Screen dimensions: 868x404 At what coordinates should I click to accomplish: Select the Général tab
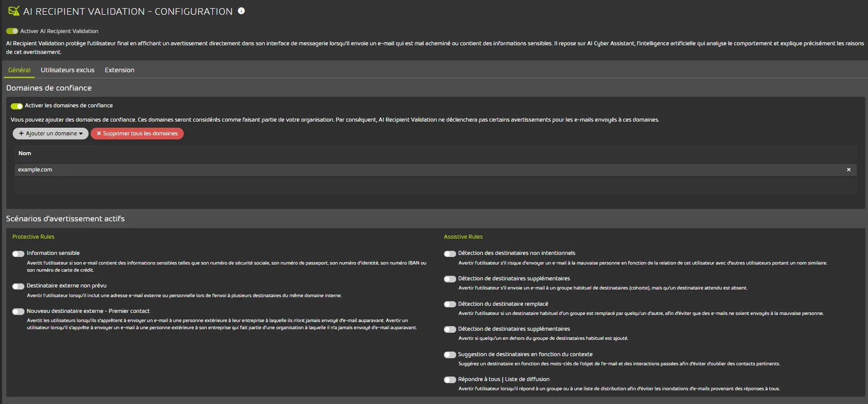[19, 70]
